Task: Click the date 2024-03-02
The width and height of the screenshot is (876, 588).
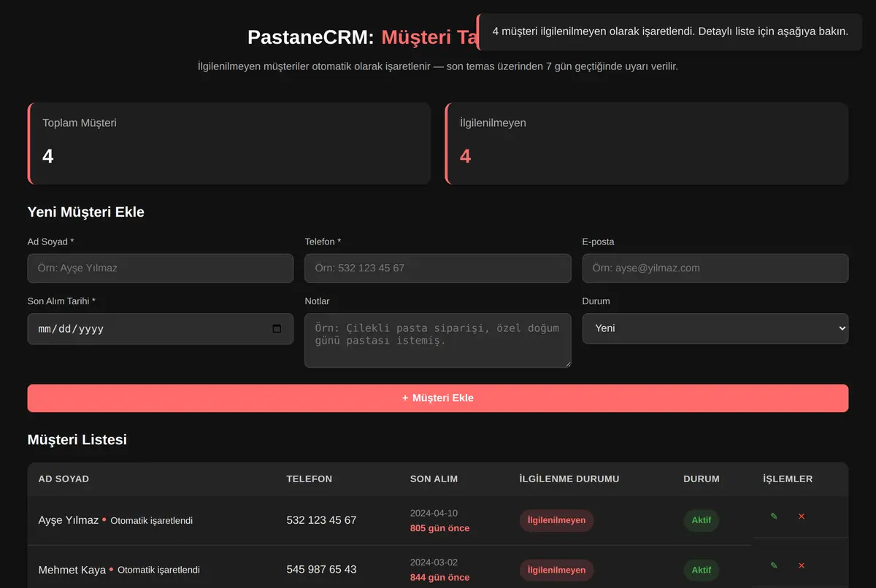Action: click(434, 562)
